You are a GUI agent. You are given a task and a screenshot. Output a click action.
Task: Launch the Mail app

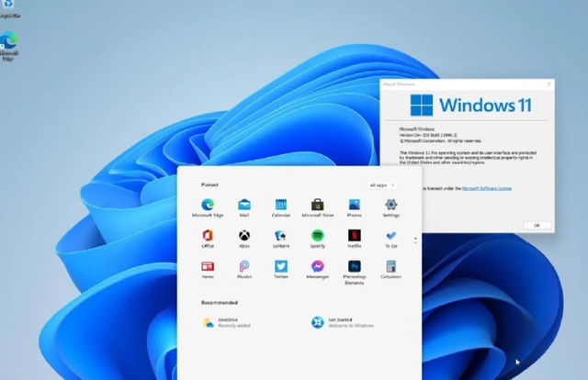(x=244, y=206)
